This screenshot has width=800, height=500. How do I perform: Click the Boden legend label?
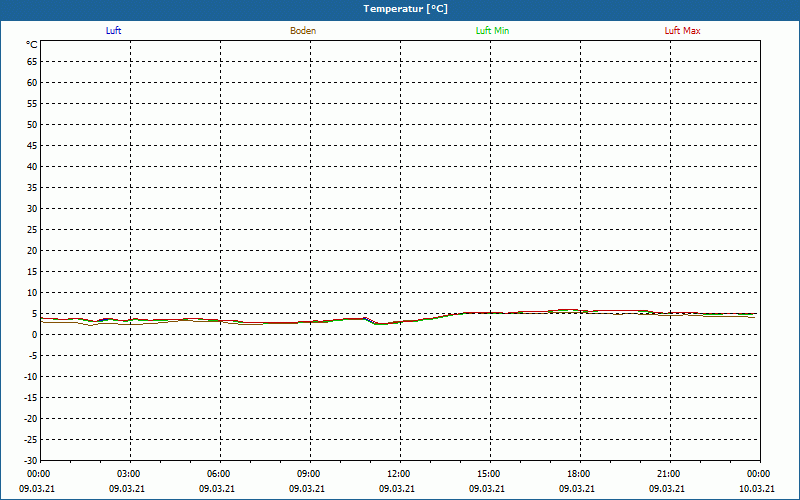(303, 31)
